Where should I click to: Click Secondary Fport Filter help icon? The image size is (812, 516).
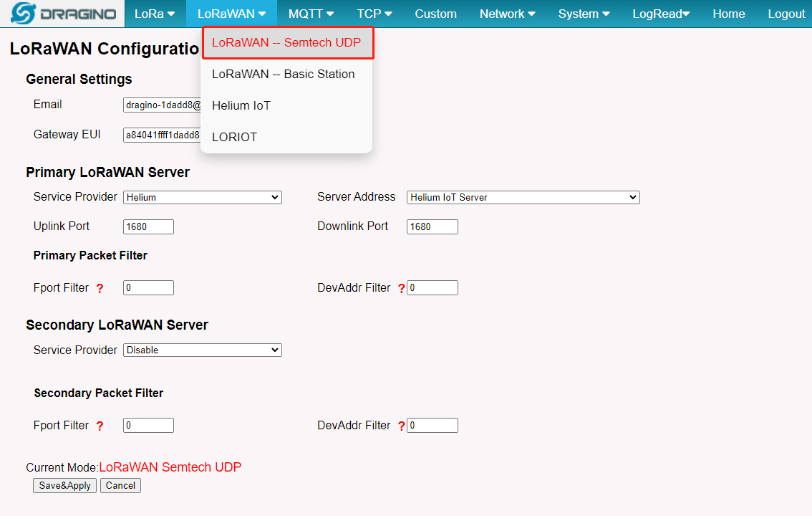[100, 426]
